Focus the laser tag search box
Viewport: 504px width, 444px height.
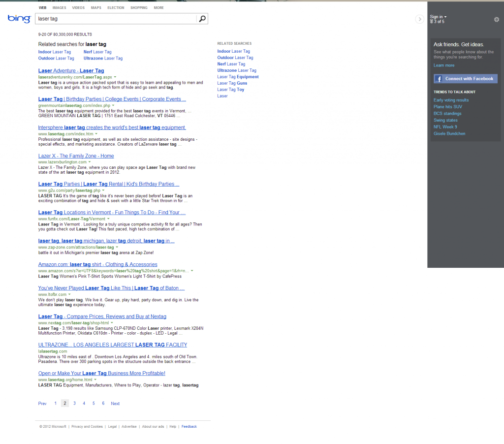pos(116,19)
